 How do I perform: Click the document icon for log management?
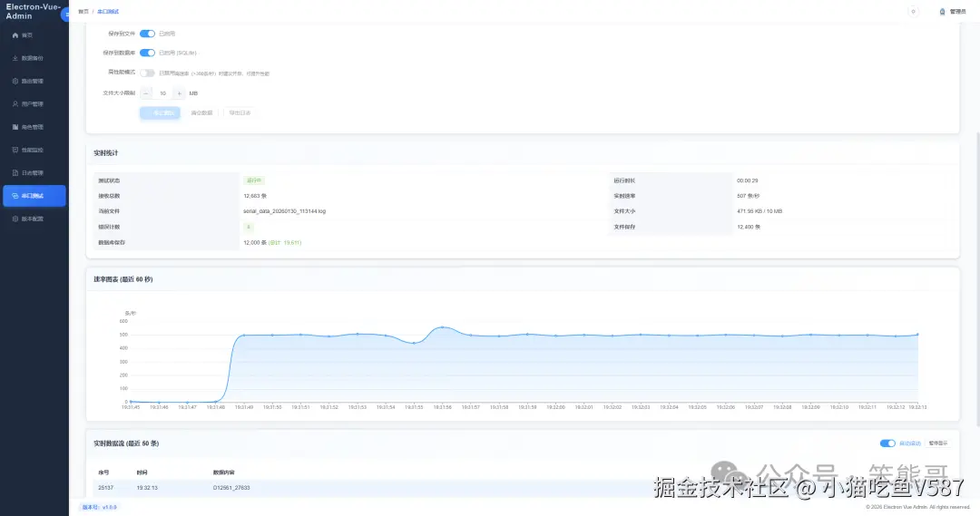(15, 173)
